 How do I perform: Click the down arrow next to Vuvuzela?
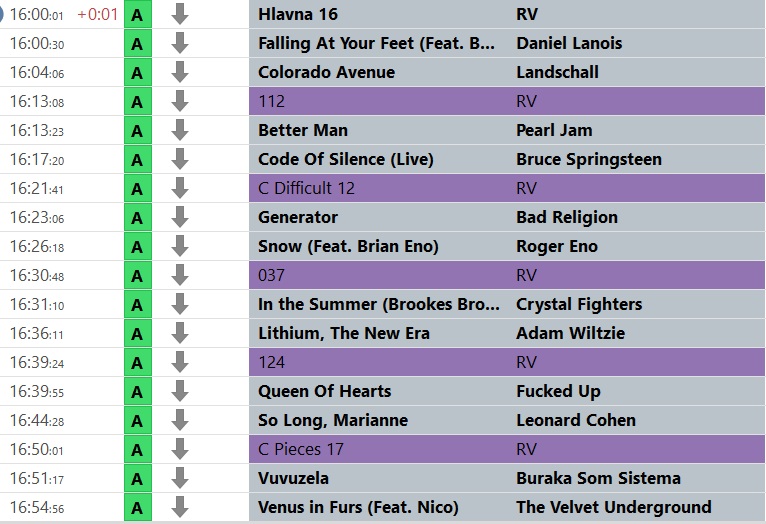(180, 478)
